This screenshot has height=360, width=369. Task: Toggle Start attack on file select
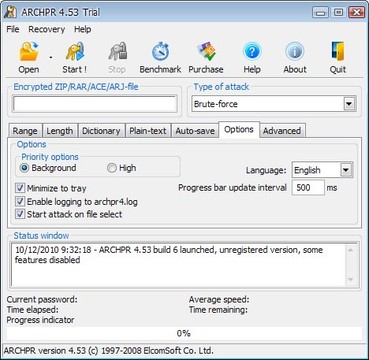(20, 214)
